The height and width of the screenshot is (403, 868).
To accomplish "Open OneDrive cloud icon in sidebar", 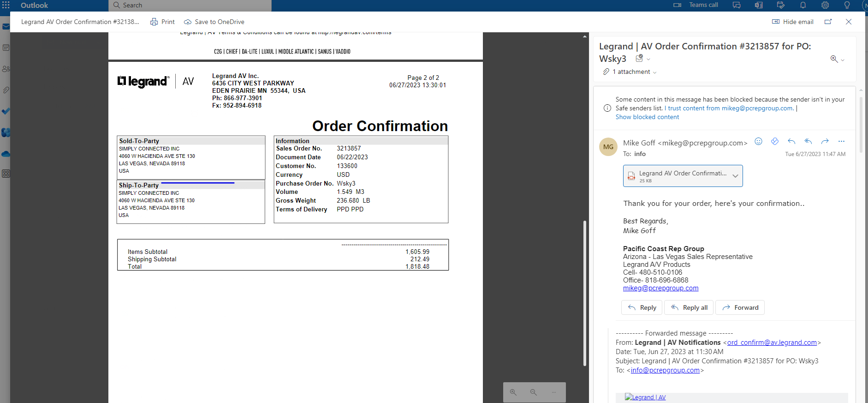I will [6, 154].
